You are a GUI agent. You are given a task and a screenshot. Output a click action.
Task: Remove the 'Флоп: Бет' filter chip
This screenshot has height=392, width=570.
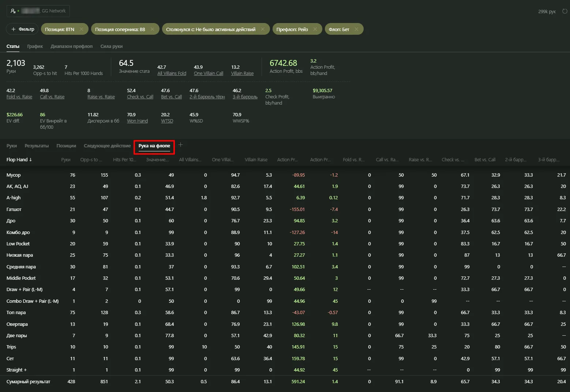356,29
